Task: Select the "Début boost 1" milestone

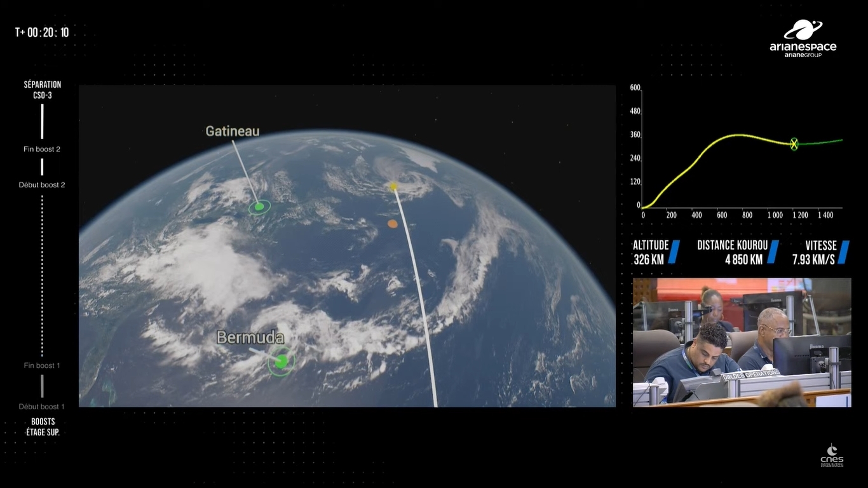Action: point(42,407)
